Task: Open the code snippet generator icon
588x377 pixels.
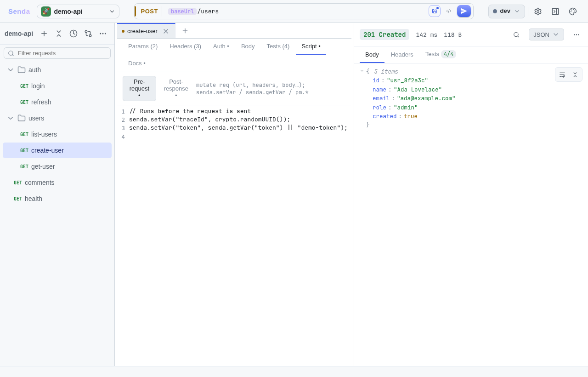Action: 449,11
